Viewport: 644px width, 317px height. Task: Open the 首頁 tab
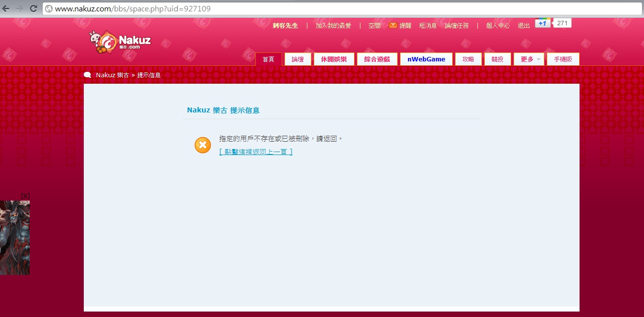click(x=268, y=59)
